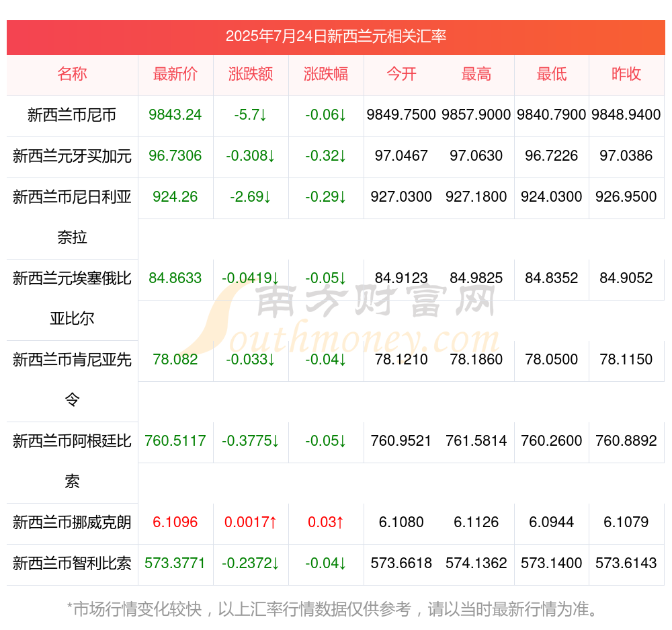The width and height of the screenshot is (672, 630).
Task: Click high value 97.0630
Action: click(x=476, y=156)
